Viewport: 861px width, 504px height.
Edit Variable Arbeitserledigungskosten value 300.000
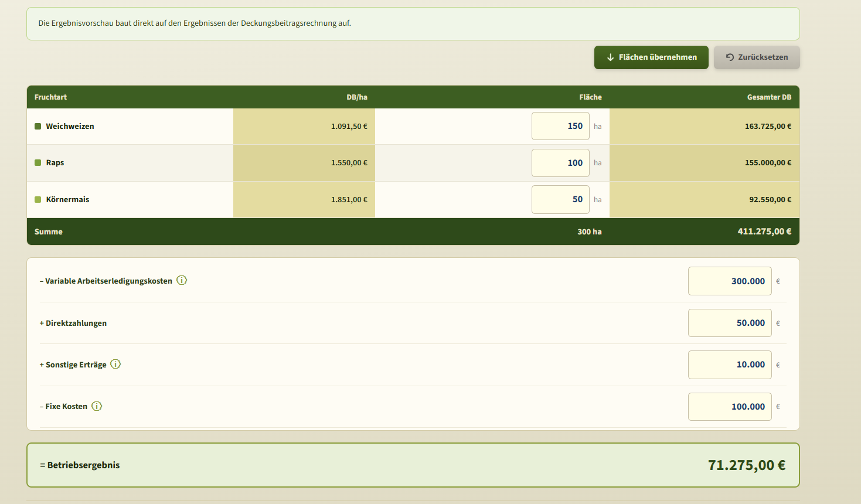(x=730, y=281)
